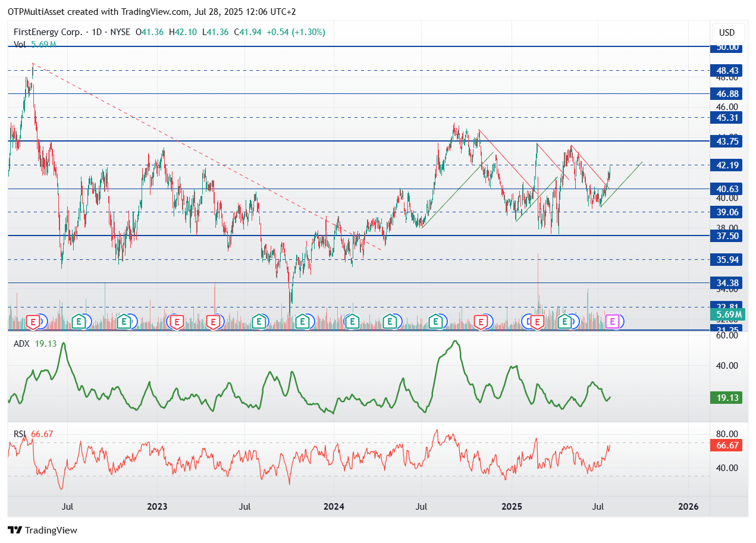
Task: Click the Vol 5.69M legend label
Action: click(x=35, y=44)
